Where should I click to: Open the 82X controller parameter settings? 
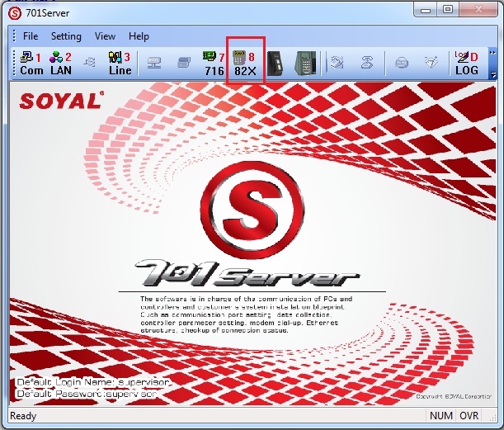[245, 64]
